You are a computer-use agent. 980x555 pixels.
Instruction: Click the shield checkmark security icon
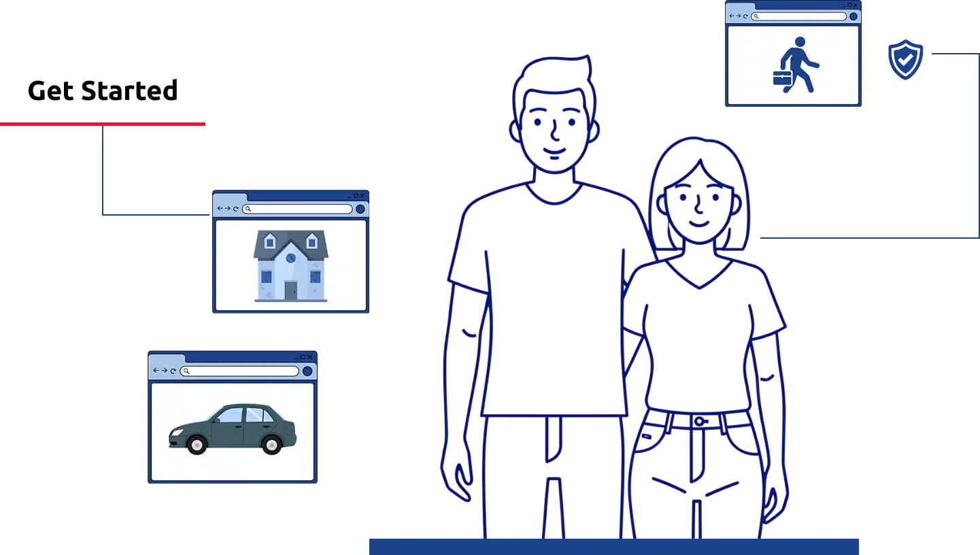coord(905,60)
